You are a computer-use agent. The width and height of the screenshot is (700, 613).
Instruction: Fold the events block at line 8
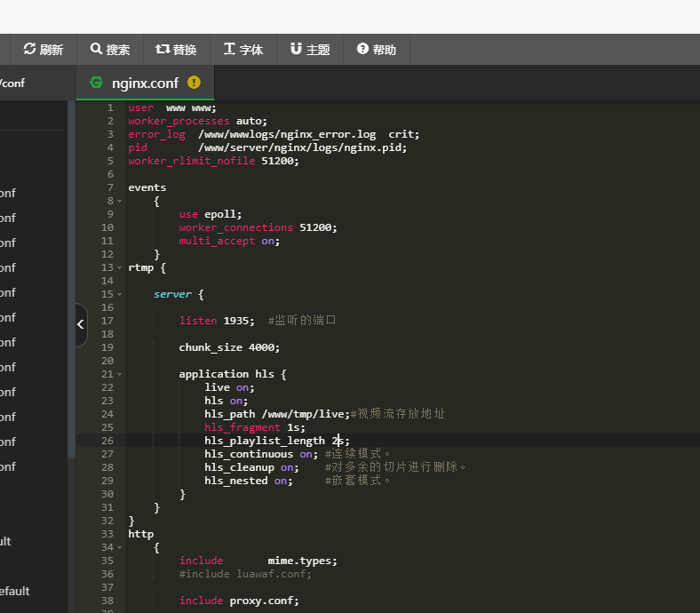[x=120, y=201]
